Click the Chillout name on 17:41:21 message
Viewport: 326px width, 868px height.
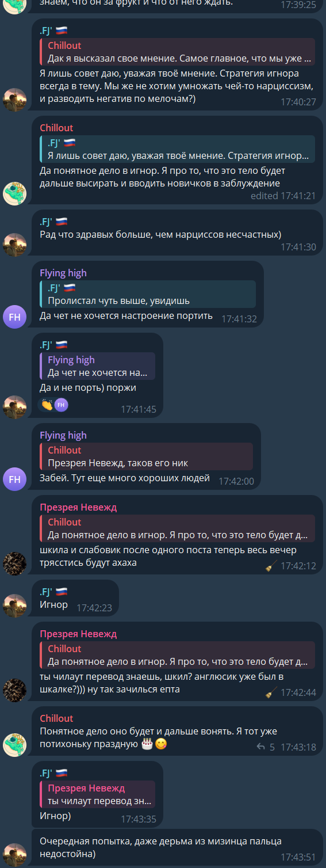coord(56,128)
